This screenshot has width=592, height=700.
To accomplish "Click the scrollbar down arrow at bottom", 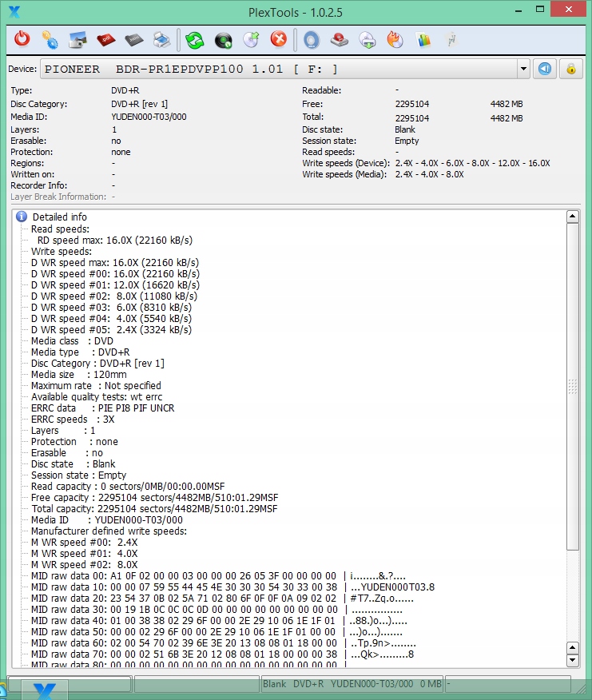I will pyautogui.click(x=573, y=660).
